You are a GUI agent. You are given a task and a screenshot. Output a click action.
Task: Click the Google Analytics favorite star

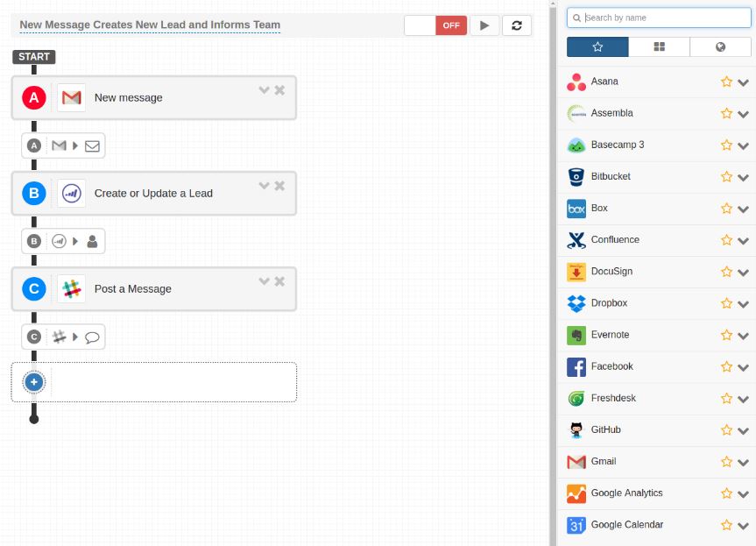(x=726, y=493)
